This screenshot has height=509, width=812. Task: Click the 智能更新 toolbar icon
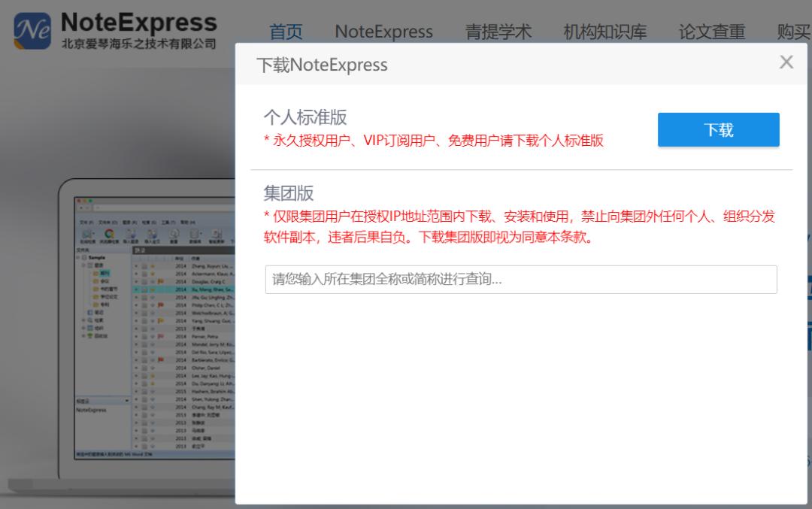click(x=215, y=234)
